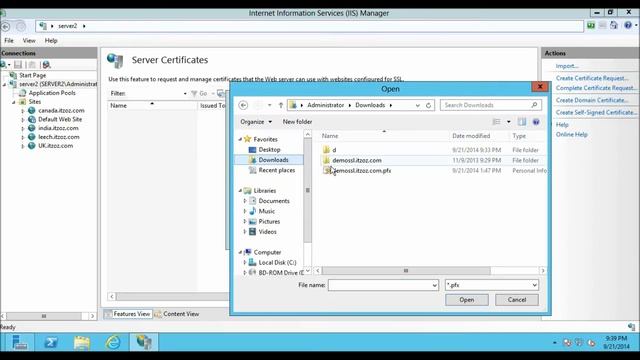Expand the address bar history dropdown
The width and height of the screenshot is (640, 360).
click(417, 105)
